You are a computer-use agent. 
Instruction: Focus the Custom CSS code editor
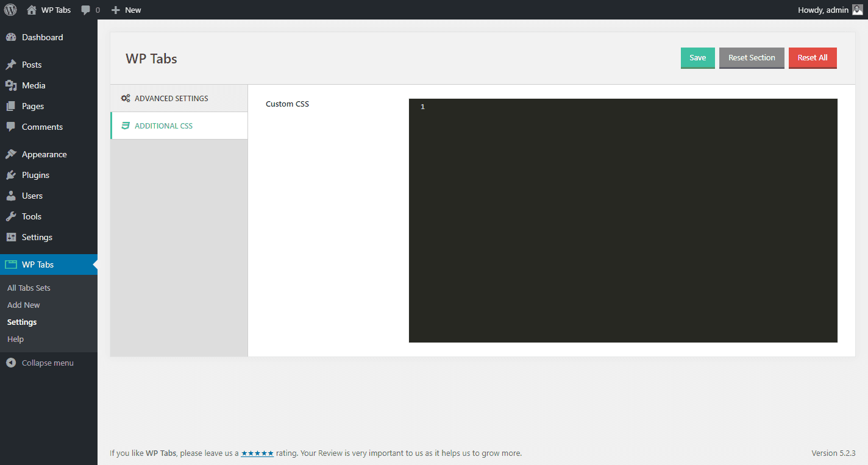[x=623, y=221]
